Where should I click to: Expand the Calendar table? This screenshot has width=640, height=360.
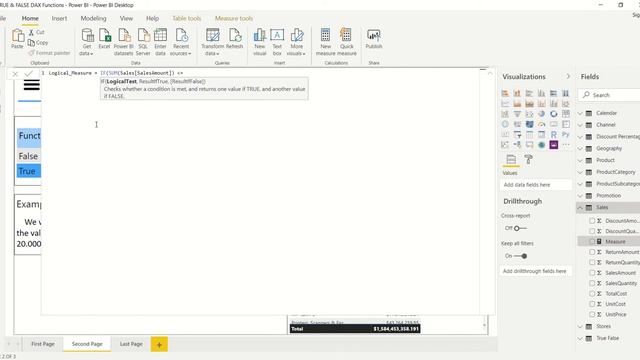[580, 113]
